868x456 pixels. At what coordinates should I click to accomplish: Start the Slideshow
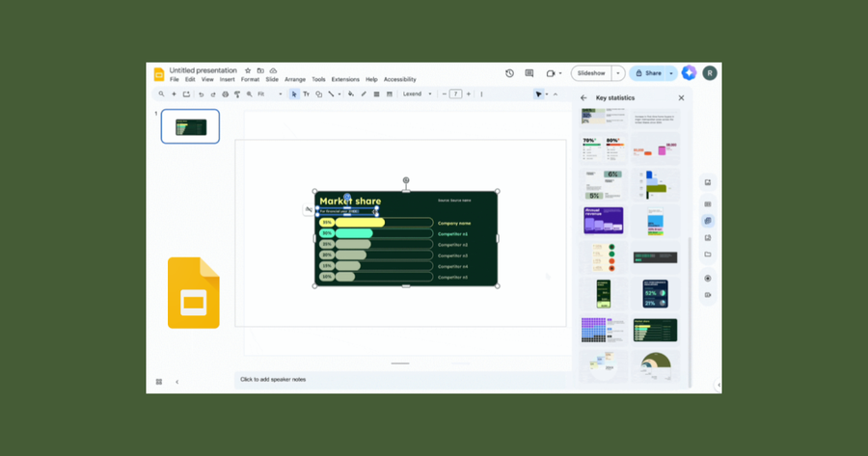point(591,73)
